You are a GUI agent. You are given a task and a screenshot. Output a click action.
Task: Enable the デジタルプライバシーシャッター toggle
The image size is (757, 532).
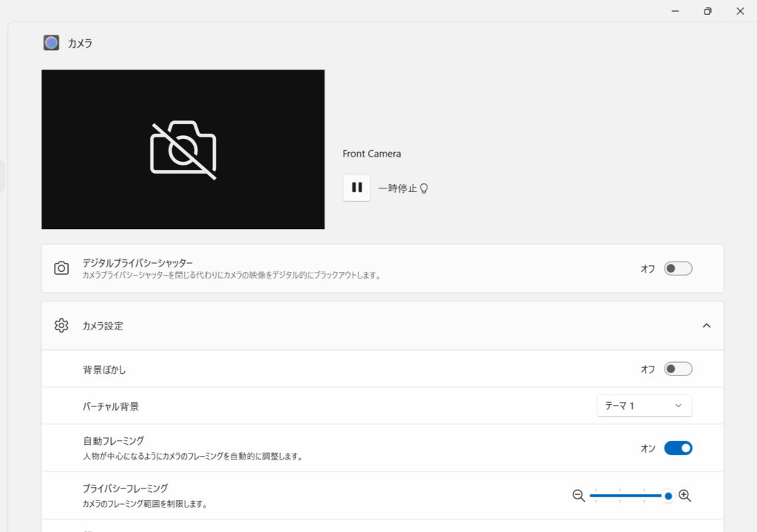tap(677, 268)
